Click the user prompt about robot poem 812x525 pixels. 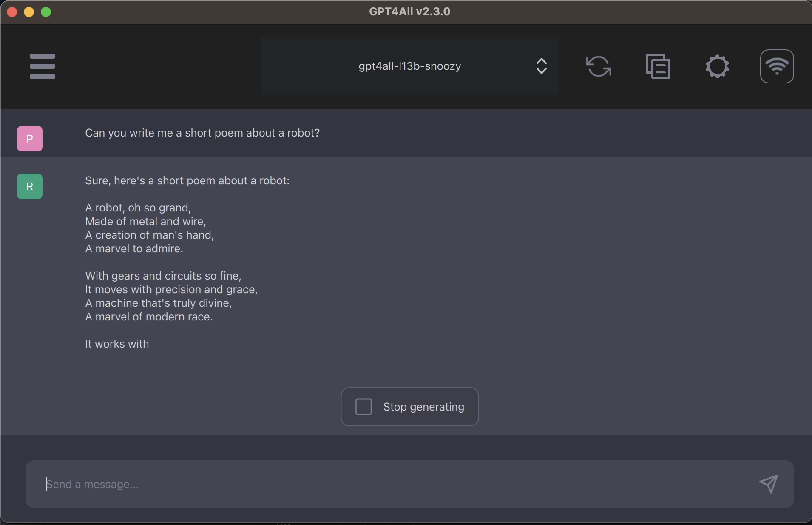[202, 133]
